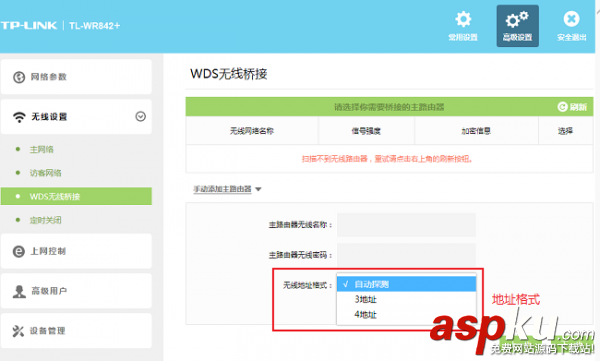Click the 无线地址格式 label
Viewport: 600px width, 361px height.
(307, 285)
